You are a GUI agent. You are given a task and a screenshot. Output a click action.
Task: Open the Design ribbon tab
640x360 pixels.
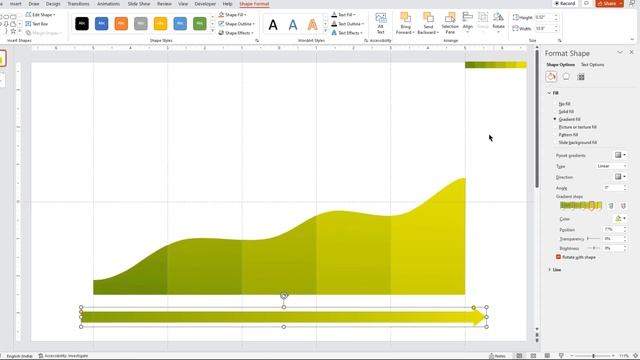pyautogui.click(x=53, y=4)
